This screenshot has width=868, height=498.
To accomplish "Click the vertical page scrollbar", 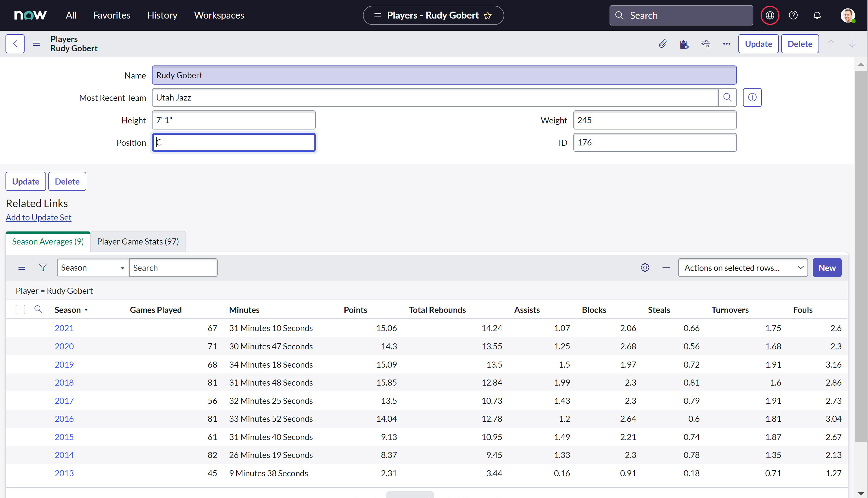I will [x=860, y=256].
